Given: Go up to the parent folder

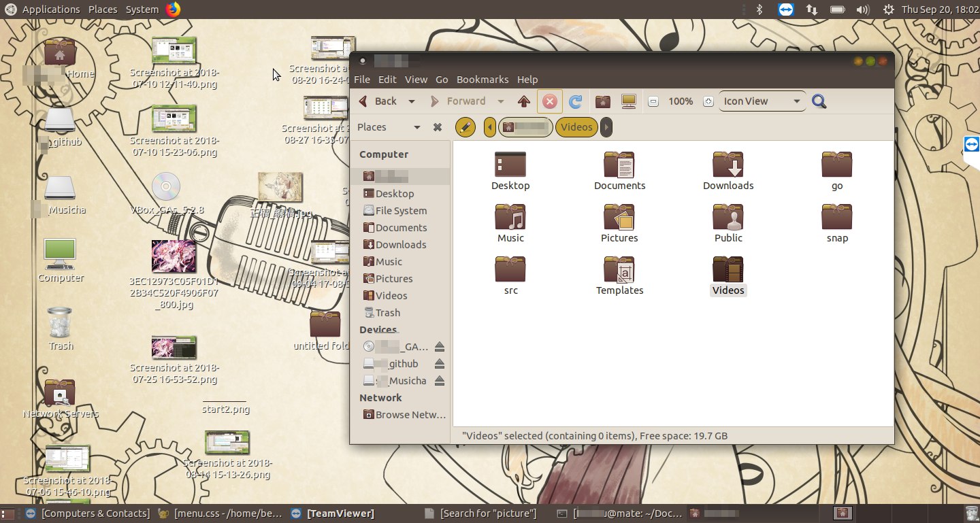Looking at the screenshot, I should 523,101.
